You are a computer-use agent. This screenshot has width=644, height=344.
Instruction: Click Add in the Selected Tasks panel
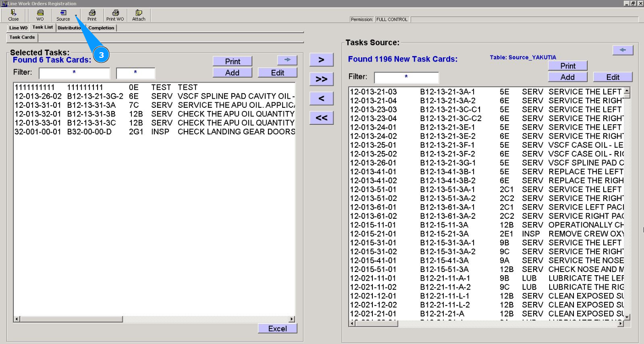[232, 72]
